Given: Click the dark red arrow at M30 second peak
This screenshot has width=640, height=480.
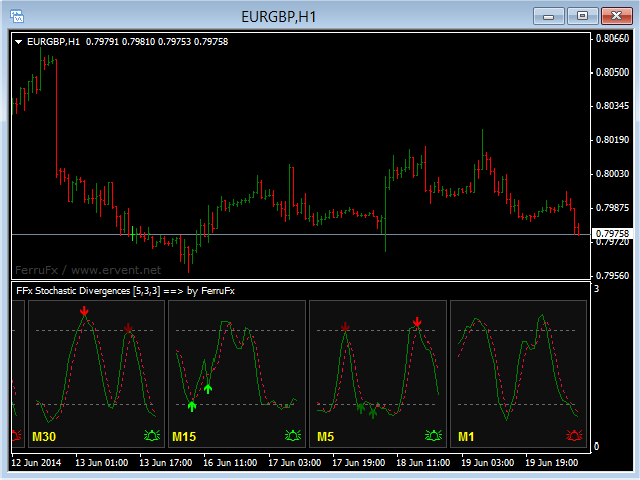Looking at the screenshot, I should point(128,328).
